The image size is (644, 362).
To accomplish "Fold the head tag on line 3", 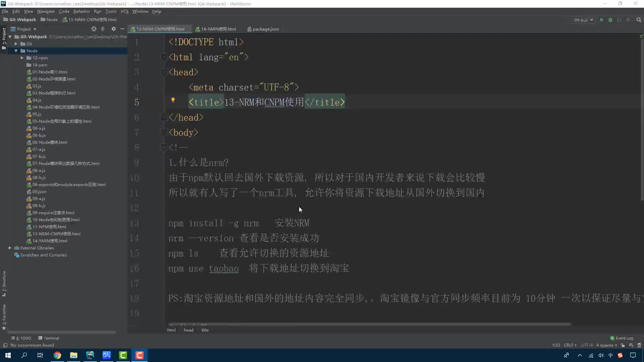I will tap(164, 72).
